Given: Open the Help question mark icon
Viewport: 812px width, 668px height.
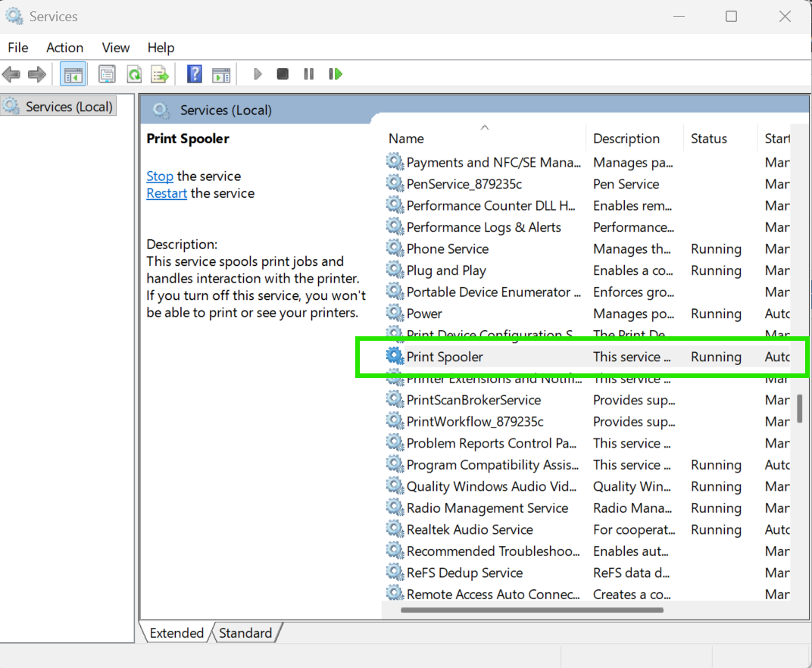Looking at the screenshot, I should [195, 74].
